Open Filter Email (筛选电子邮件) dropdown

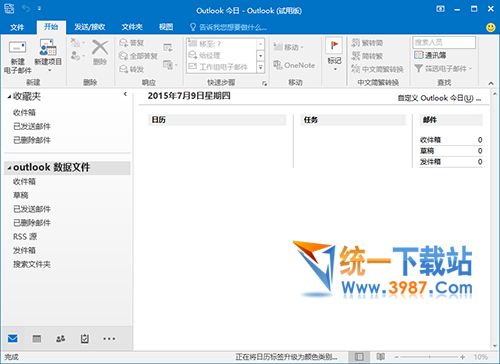pos(443,69)
